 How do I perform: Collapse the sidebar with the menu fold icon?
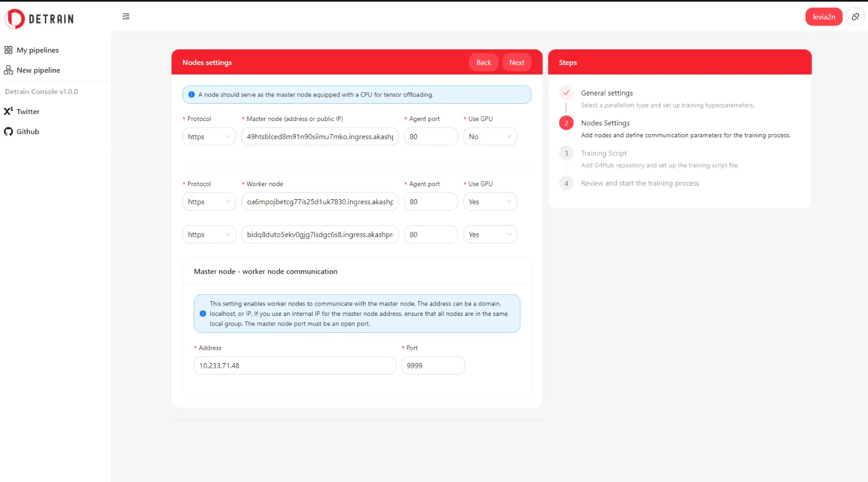126,16
